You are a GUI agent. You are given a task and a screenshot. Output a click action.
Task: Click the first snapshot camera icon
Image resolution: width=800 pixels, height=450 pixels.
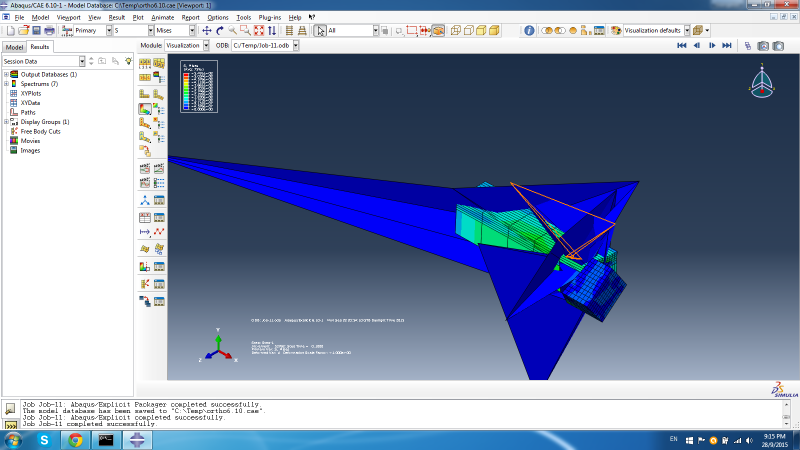763,46
